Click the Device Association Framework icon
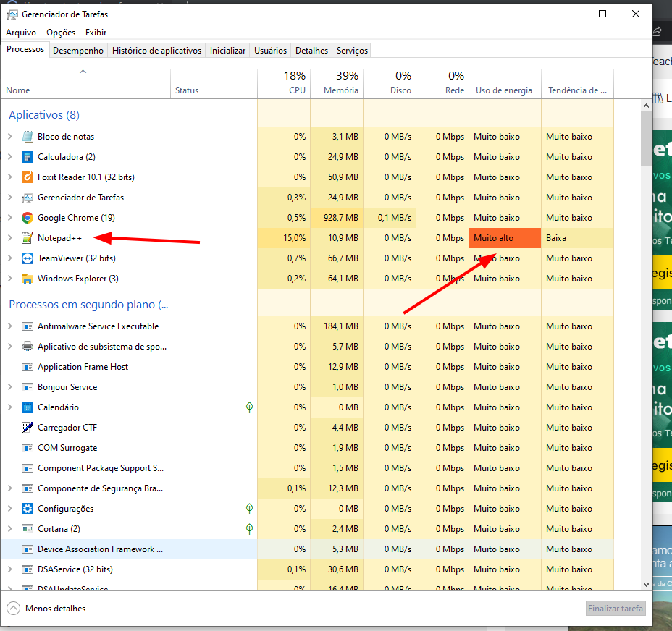The height and width of the screenshot is (631, 672). [x=28, y=549]
